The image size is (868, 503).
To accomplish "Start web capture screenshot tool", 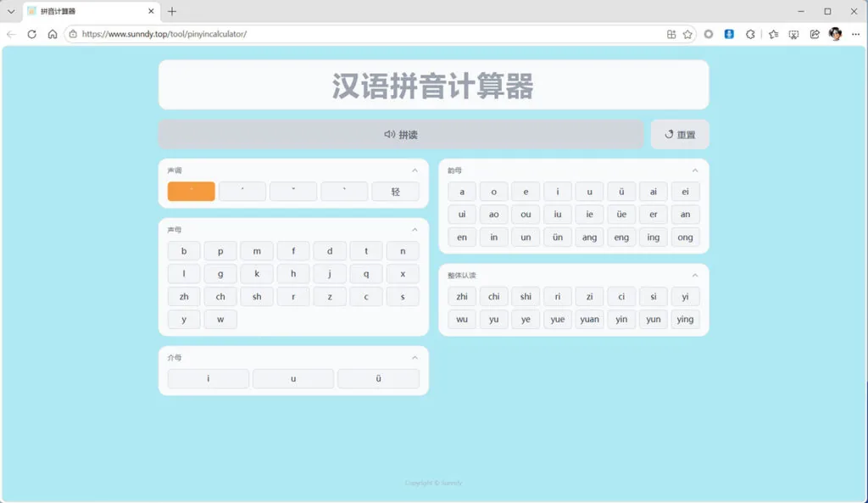I will [793, 34].
